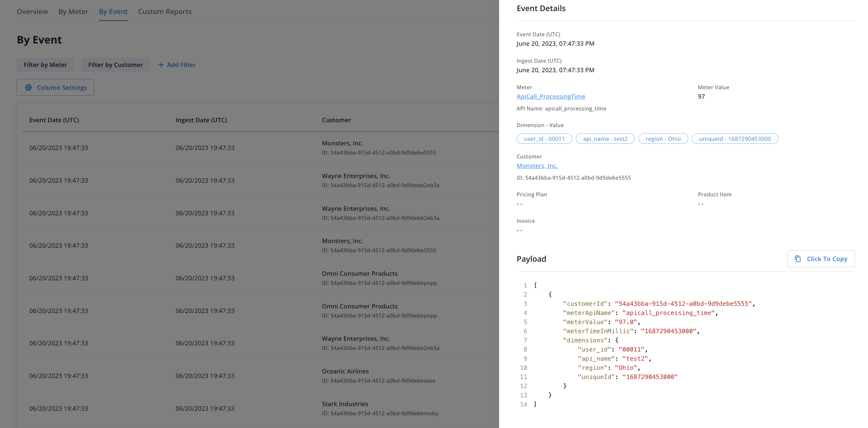
Task: Click the api_name - test2 dimension chip
Action: tap(605, 139)
